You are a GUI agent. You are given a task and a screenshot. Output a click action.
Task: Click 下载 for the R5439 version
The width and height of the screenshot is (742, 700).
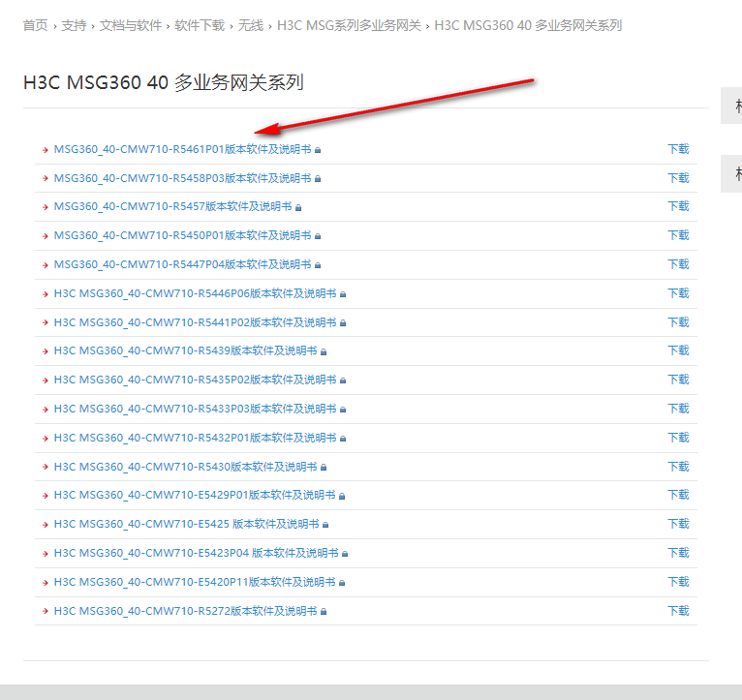click(679, 350)
